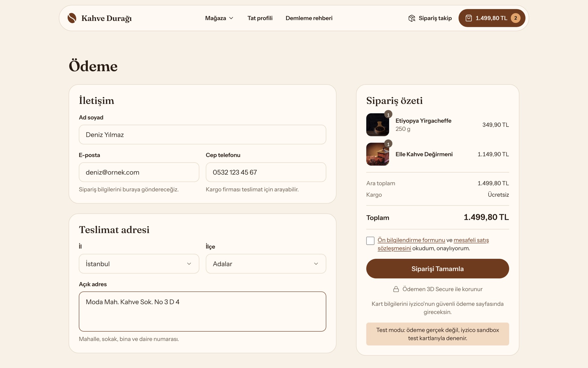Focus the Ad soyad input field

(x=203, y=134)
